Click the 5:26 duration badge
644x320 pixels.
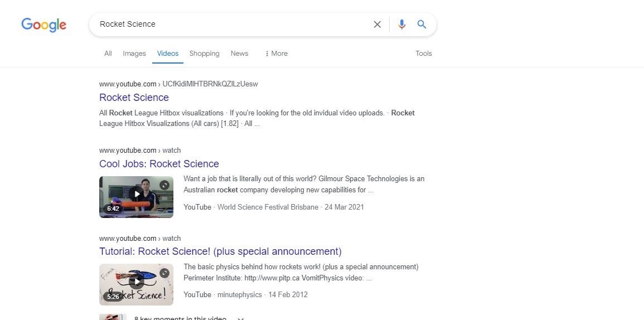coord(113,296)
